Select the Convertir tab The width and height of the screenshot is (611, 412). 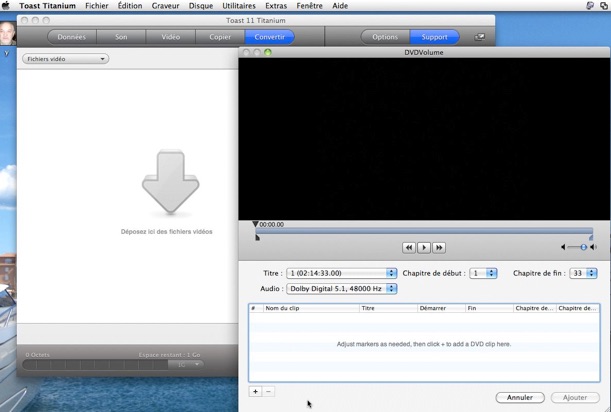pos(270,37)
